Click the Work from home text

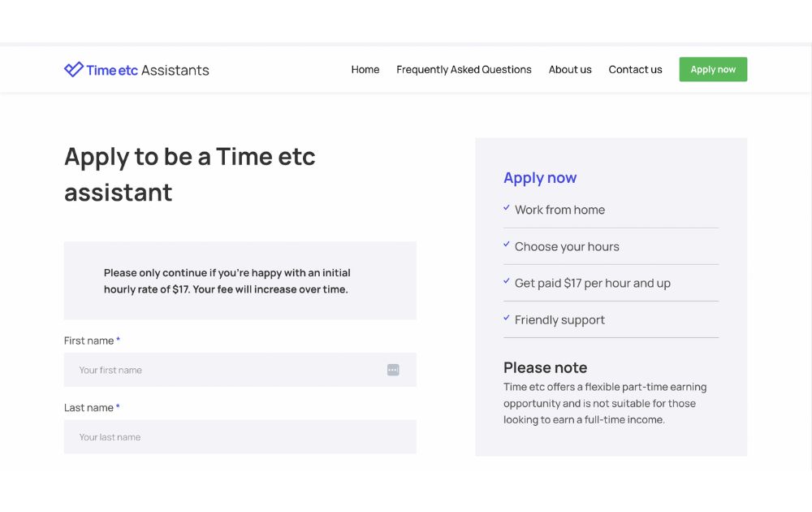[559, 210]
